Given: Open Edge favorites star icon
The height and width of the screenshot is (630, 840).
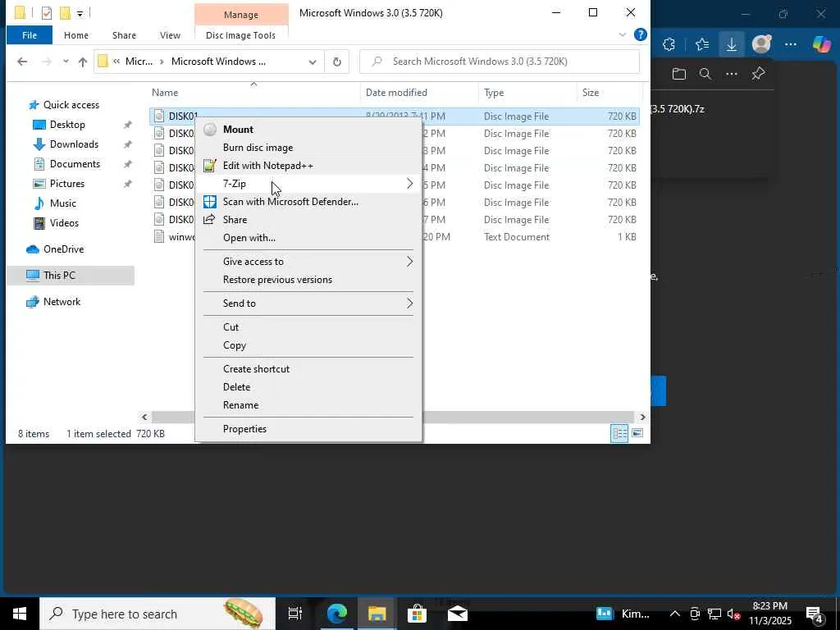Looking at the screenshot, I should [702, 44].
